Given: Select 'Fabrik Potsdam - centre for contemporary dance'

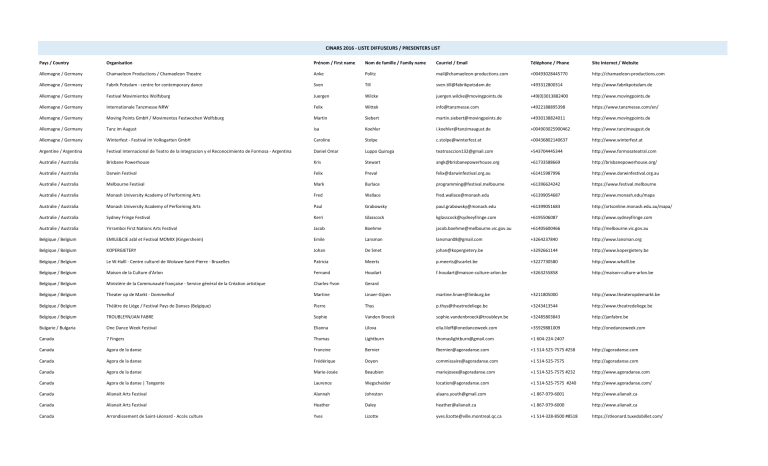Looking at the screenshot, I should tap(154, 85).
